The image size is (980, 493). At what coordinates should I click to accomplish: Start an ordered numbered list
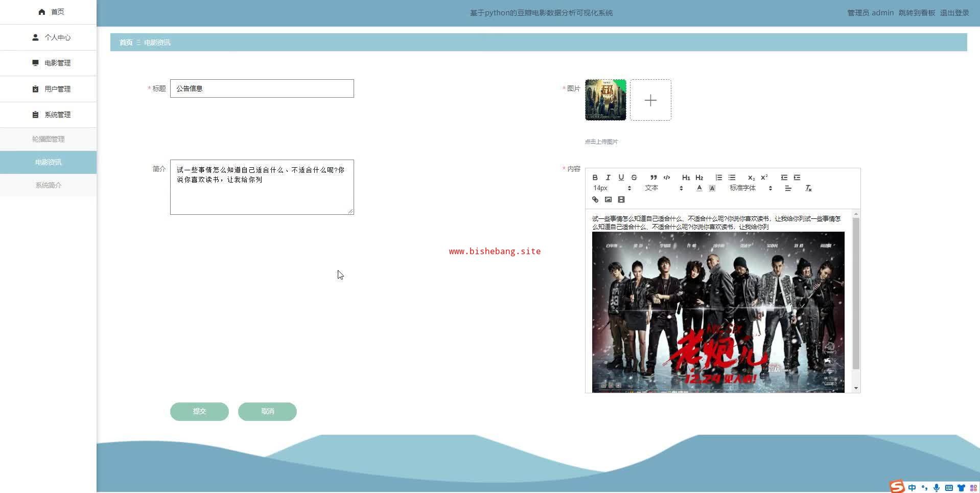pyautogui.click(x=718, y=177)
